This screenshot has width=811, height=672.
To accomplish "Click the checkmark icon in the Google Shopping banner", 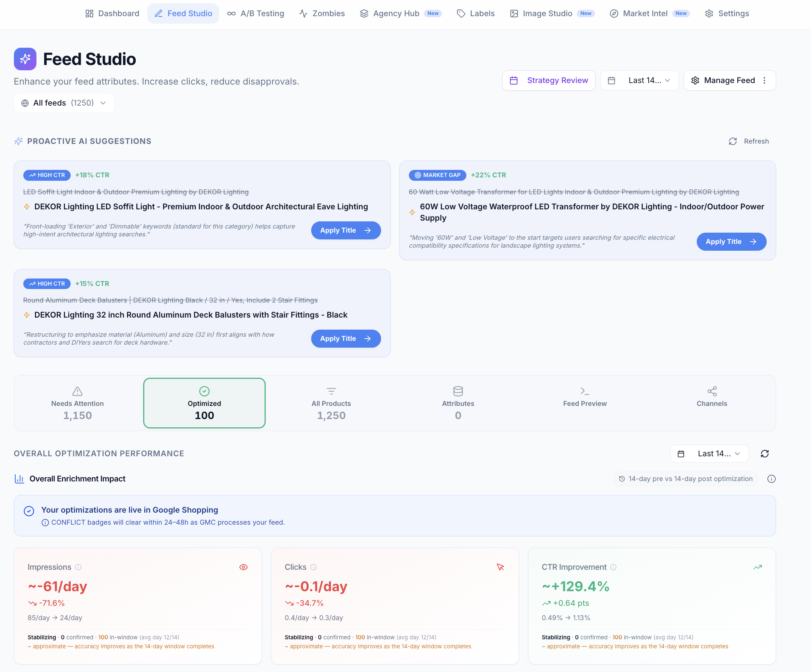I will 29,512.
